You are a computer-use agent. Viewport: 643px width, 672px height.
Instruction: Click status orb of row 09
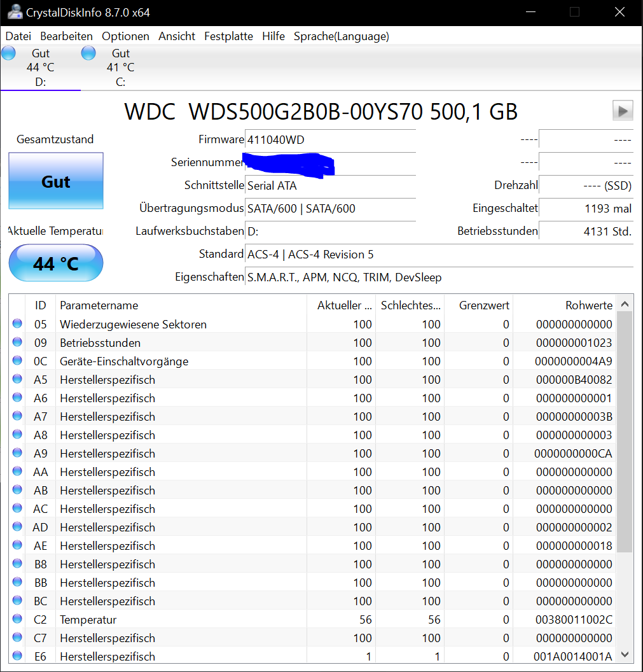(17, 342)
